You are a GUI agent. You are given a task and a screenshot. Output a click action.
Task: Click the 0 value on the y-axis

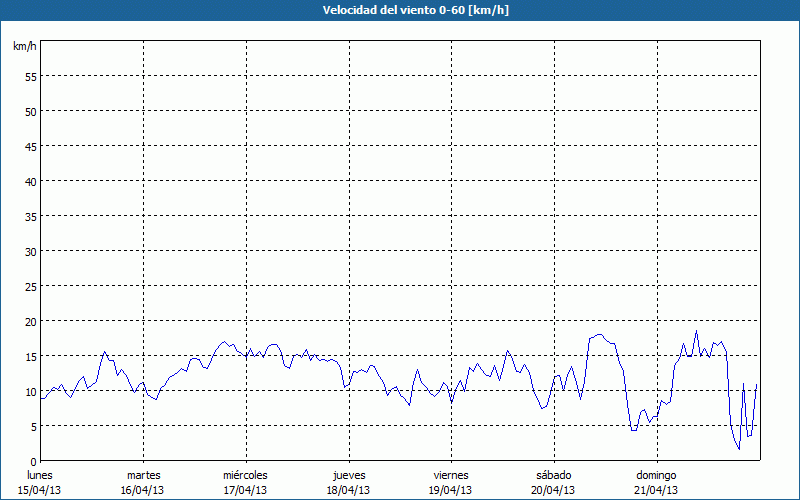(x=33, y=461)
